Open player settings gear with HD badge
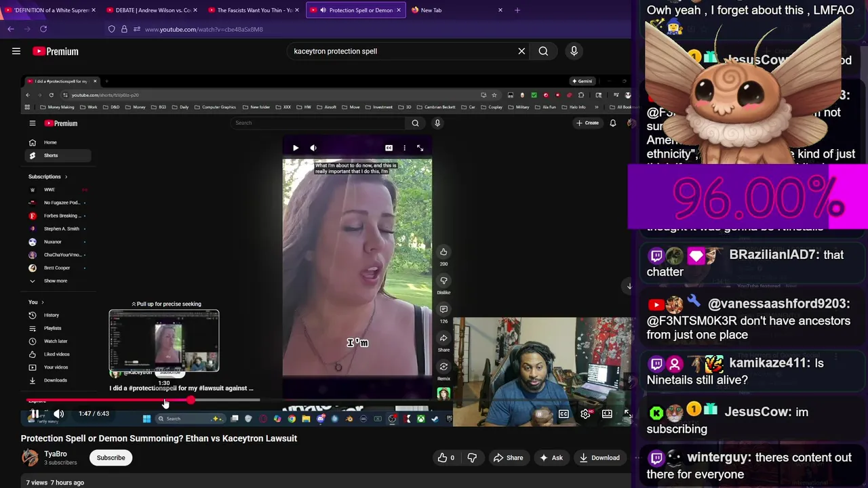The image size is (868, 488). pos(586,413)
